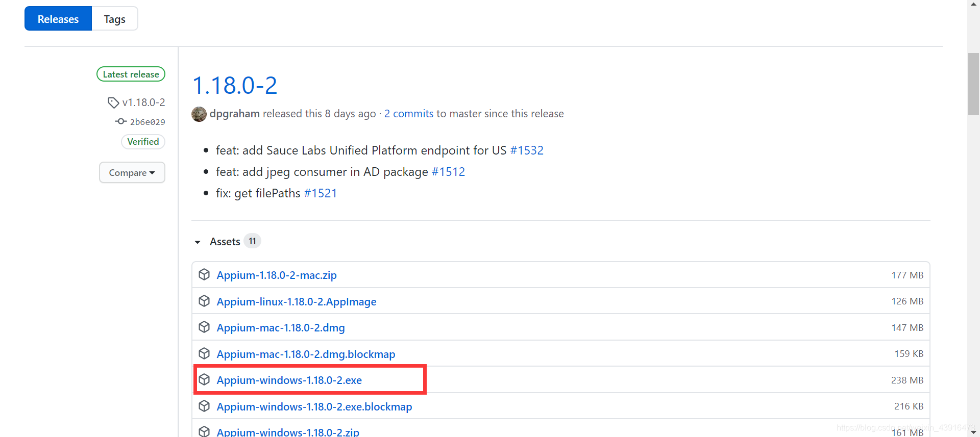
Task: Click the 126 MB file size
Action: (x=907, y=301)
